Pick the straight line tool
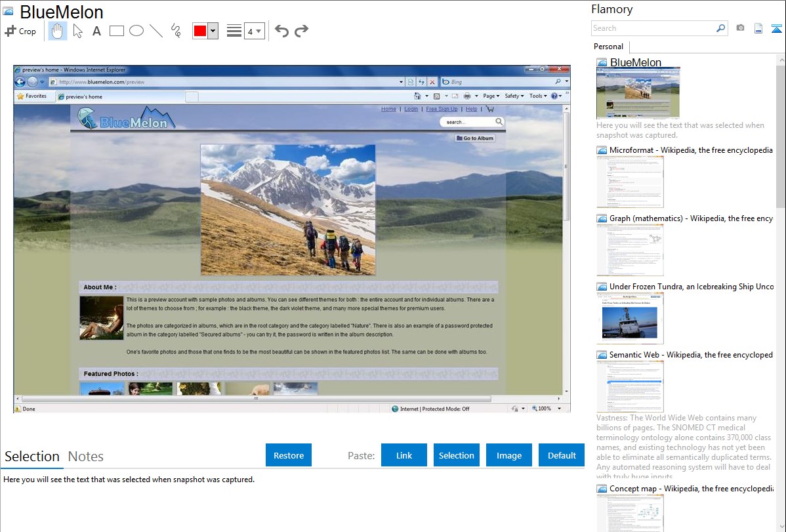 (x=156, y=31)
